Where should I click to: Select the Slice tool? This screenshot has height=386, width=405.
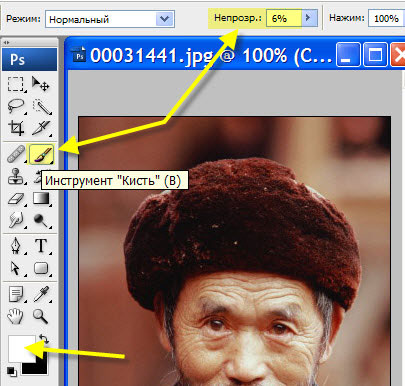[42, 128]
